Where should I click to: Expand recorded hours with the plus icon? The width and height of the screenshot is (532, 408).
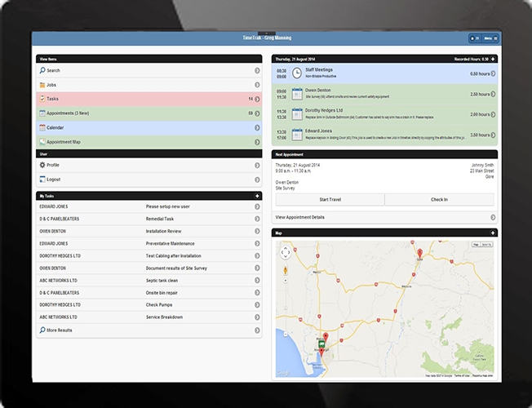[492, 60]
